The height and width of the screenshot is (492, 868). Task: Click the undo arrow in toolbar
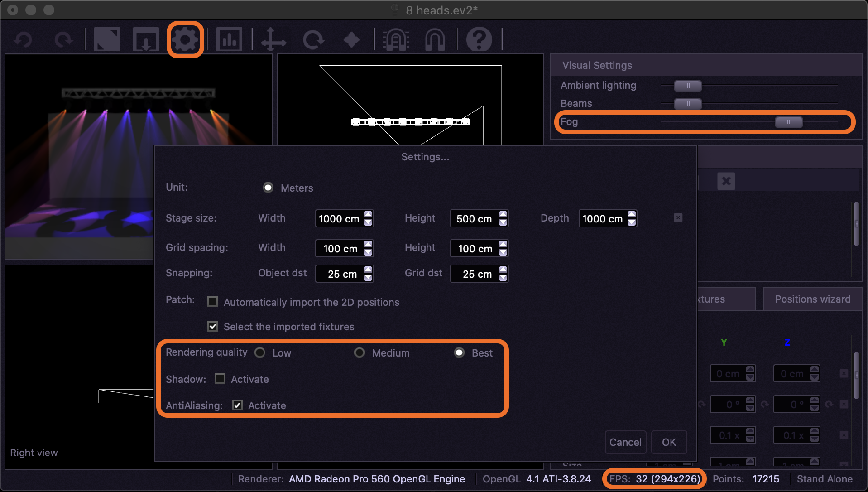(23, 40)
